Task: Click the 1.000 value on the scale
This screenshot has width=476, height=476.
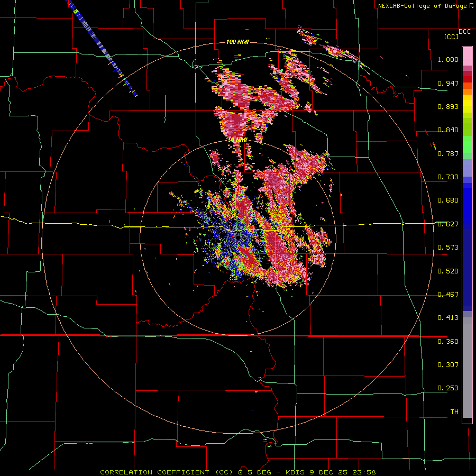Action: [448, 59]
